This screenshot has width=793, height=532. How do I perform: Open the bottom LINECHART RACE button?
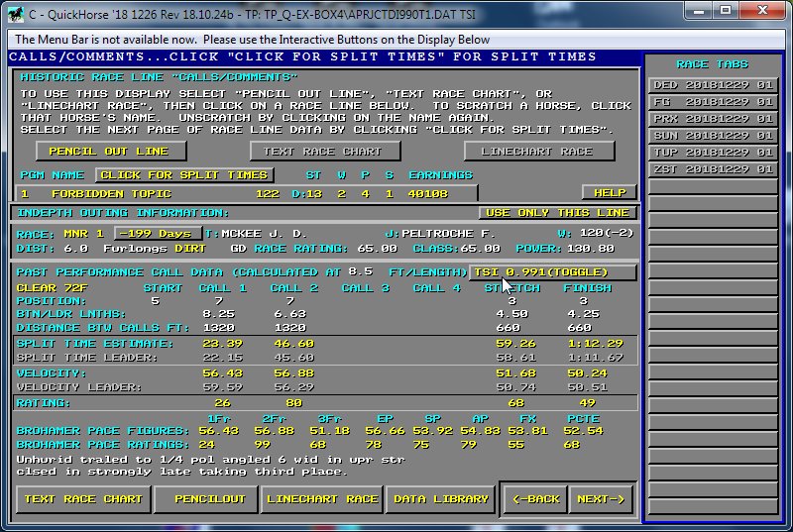[x=322, y=499]
